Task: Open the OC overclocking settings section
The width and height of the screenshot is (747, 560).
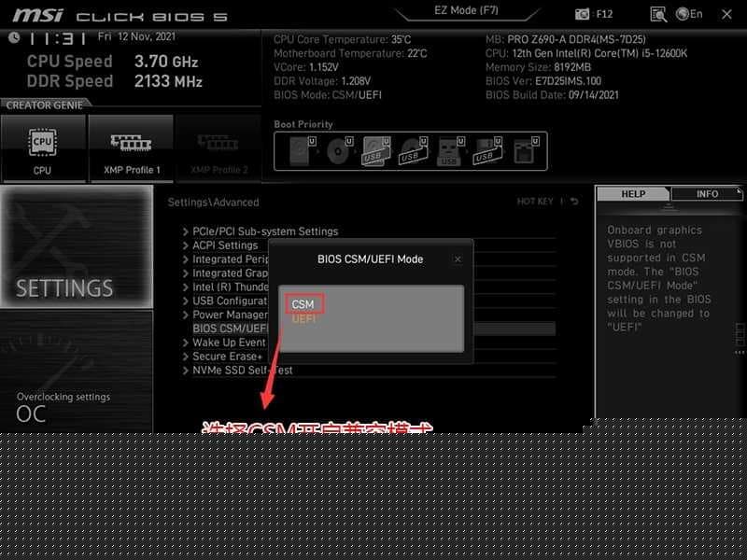Action: click(77, 371)
